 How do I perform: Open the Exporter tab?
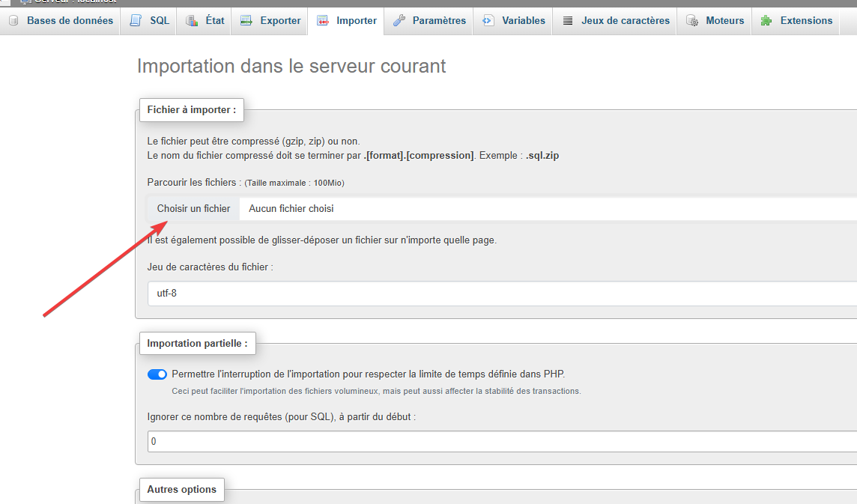pos(280,21)
